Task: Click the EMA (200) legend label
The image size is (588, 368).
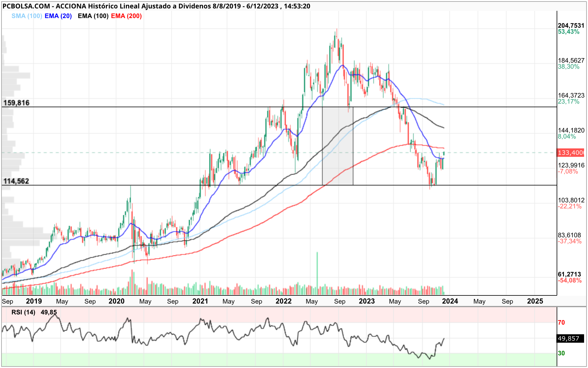Action: pyautogui.click(x=126, y=16)
